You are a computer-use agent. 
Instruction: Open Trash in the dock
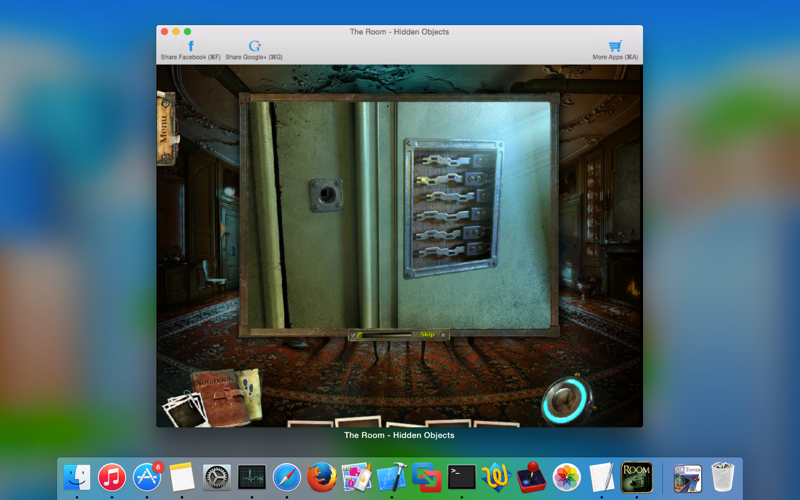click(x=722, y=478)
